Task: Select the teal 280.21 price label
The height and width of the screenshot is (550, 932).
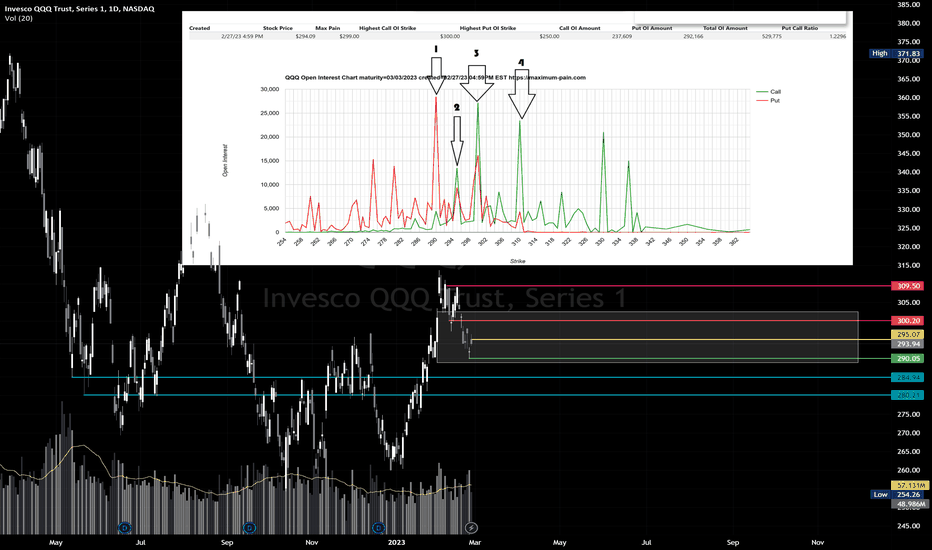Action: coord(908,395)
